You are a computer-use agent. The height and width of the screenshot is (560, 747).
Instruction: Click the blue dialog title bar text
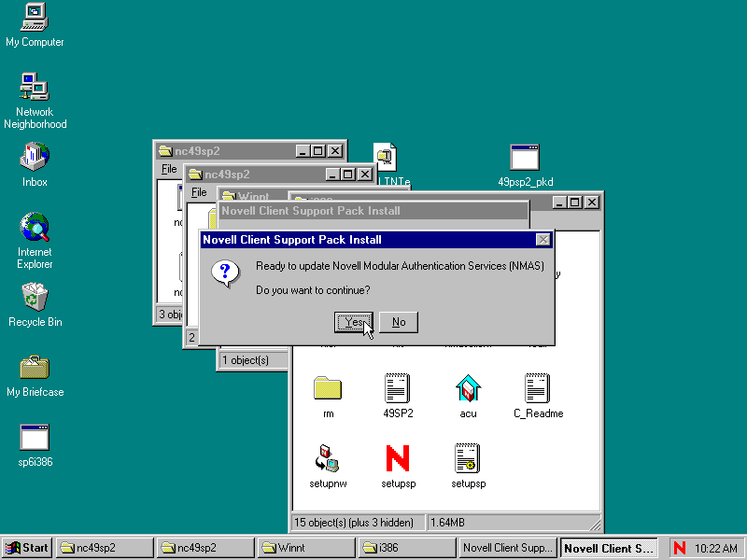point(292,240)
